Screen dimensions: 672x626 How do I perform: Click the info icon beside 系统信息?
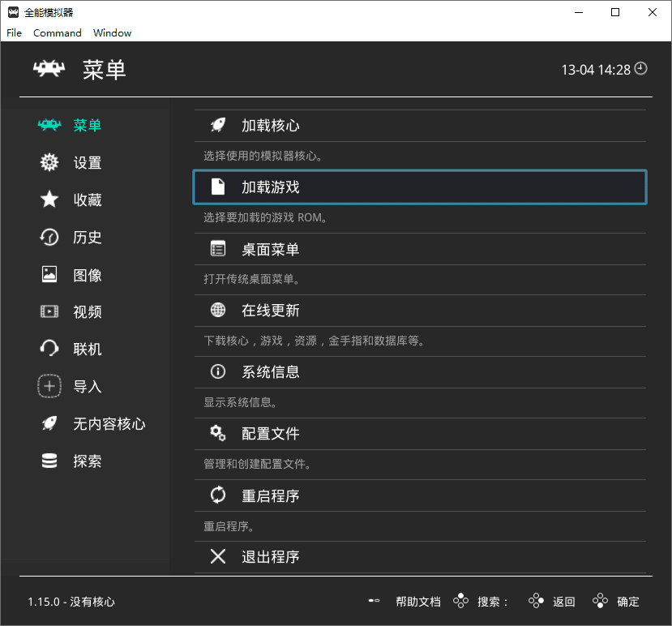coord(218,371)
